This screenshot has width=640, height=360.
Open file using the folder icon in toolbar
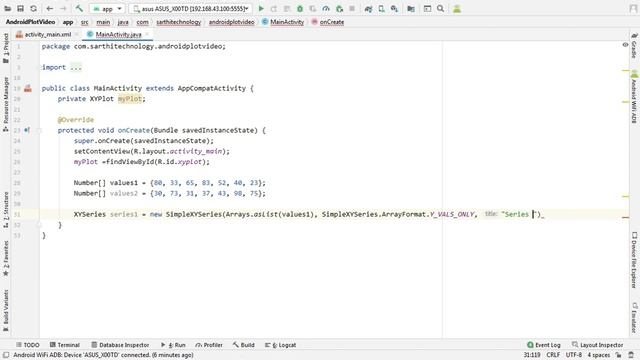coord(7,9)
